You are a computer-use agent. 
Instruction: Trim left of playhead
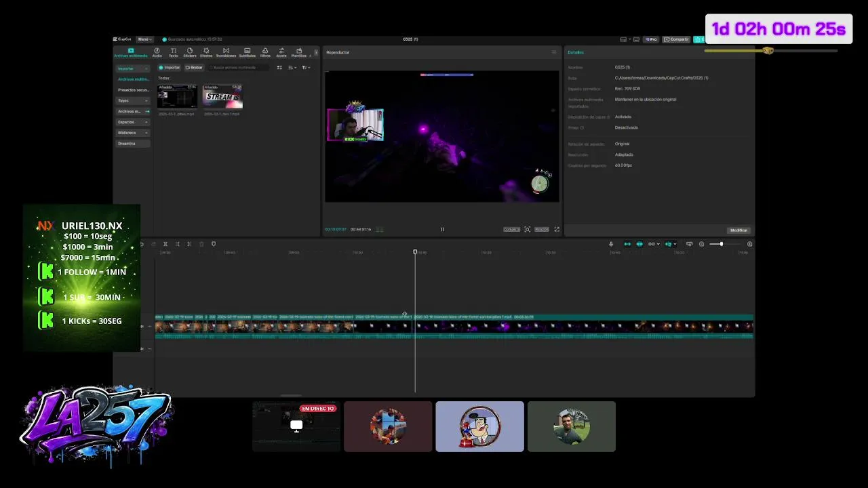pyautogui.click(x=178, y=244)
